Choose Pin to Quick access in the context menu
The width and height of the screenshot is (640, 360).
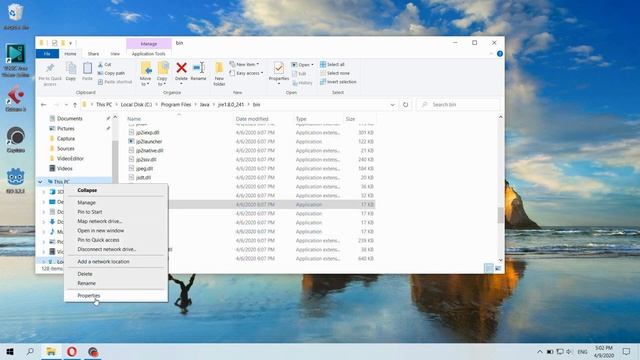click(98, 240)
